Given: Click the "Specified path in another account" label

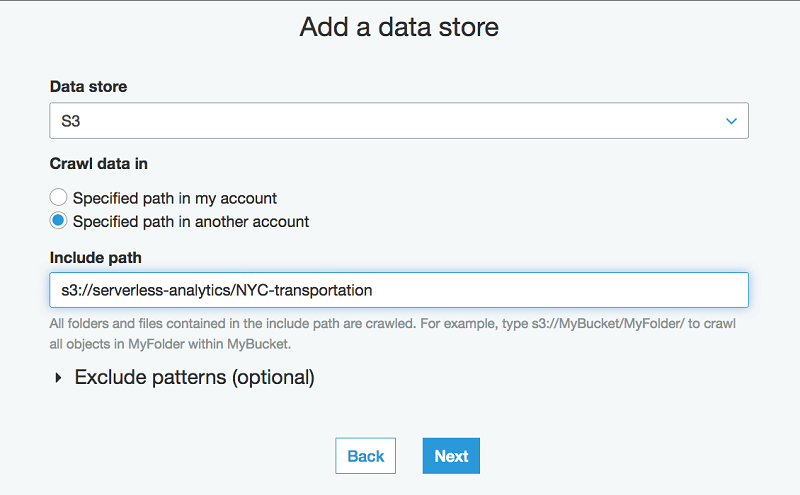Looking at the screenshot, I should pyautogui.click(x=191, y=221).
